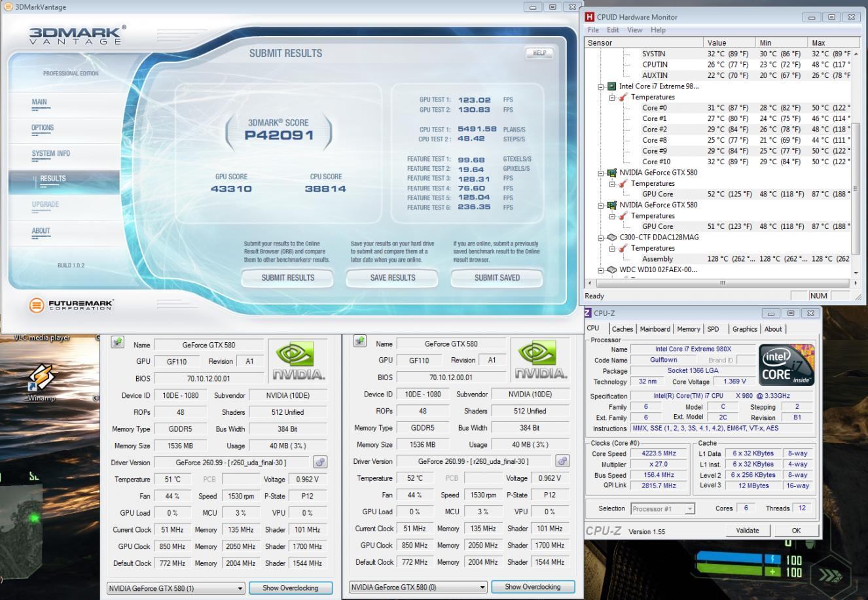
Task: Click the CPU-Z title bar icon
Action: coord(588,313)
